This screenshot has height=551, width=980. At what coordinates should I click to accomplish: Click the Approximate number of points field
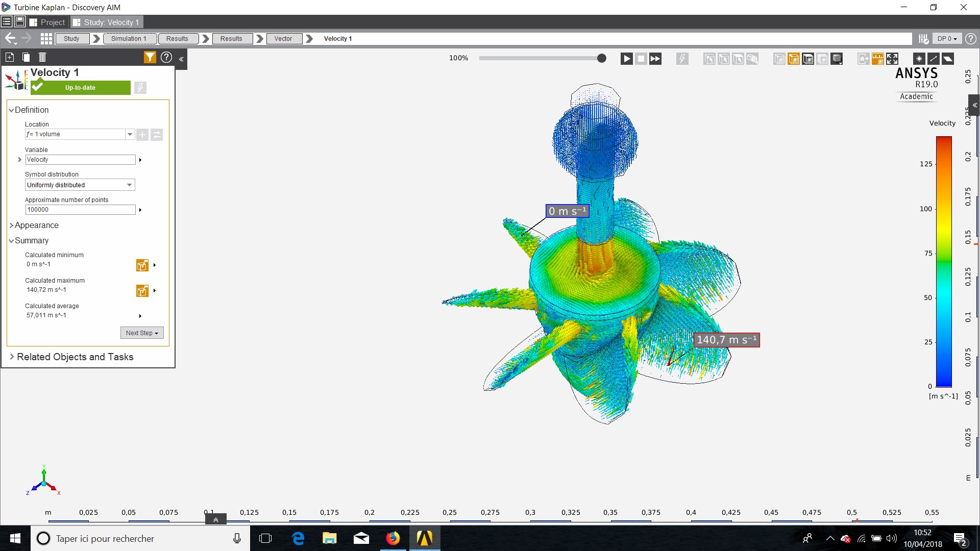click(80, 210)
